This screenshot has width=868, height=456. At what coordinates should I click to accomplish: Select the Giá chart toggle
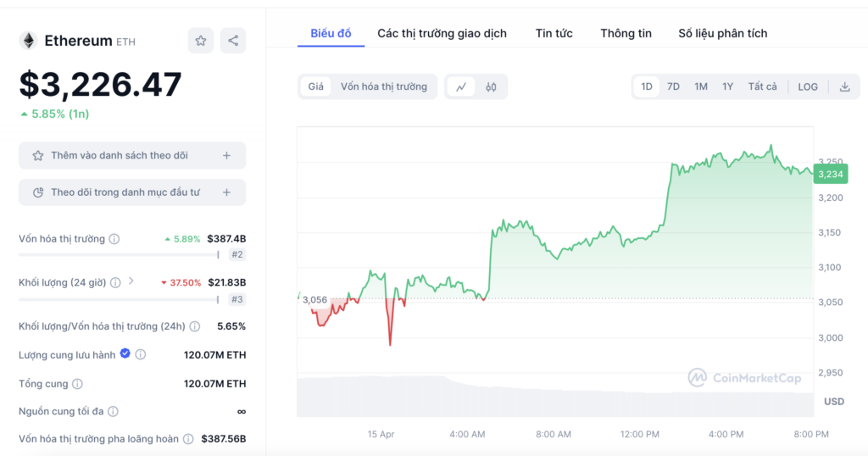[315, 87]
